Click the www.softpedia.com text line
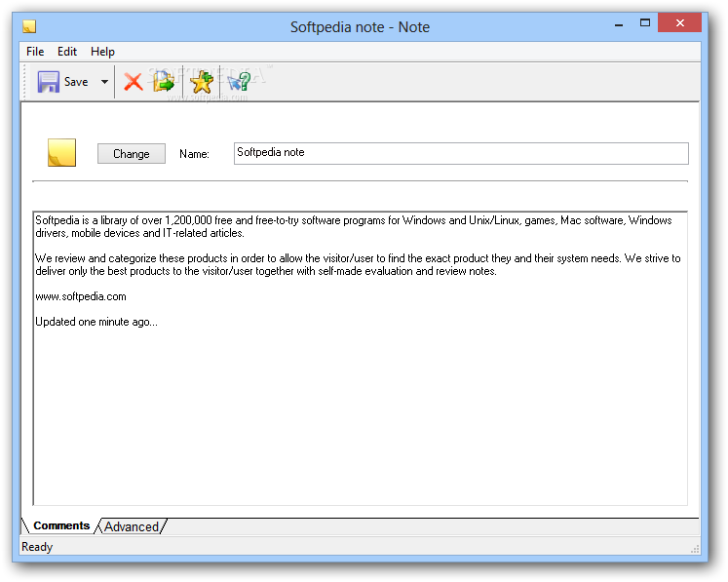The height and width of the screenshot is (582, 728). [81, 296]
